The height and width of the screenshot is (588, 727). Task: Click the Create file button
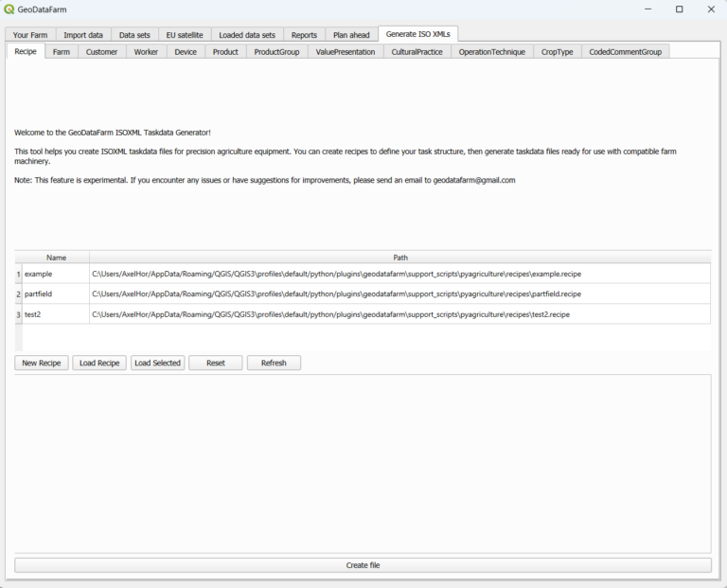363,565
